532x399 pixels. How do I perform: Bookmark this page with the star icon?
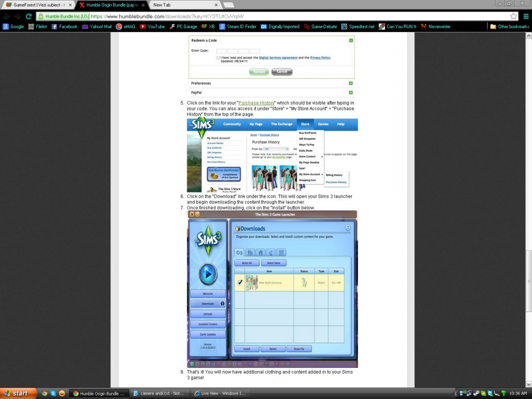point(513,16)
